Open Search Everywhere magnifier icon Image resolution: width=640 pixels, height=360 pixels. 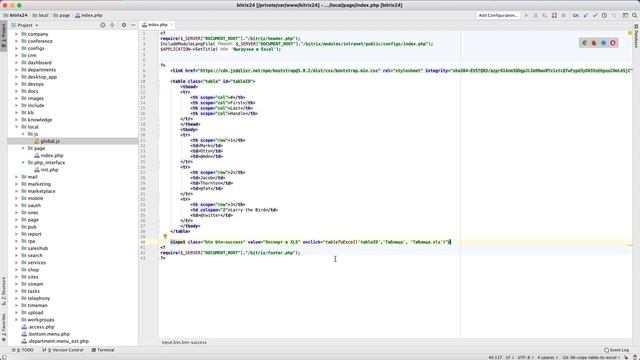(635, 15)
